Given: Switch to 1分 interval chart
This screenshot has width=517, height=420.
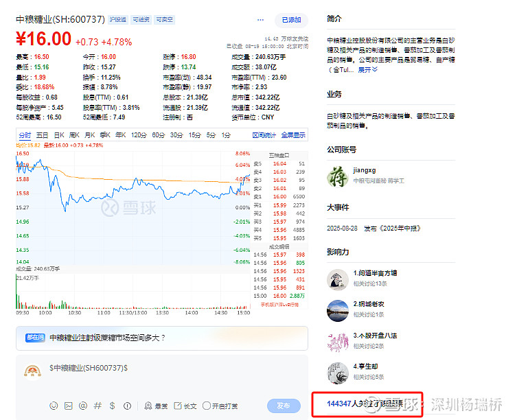Looking at the screenshot, I should [x=226, y=135].
